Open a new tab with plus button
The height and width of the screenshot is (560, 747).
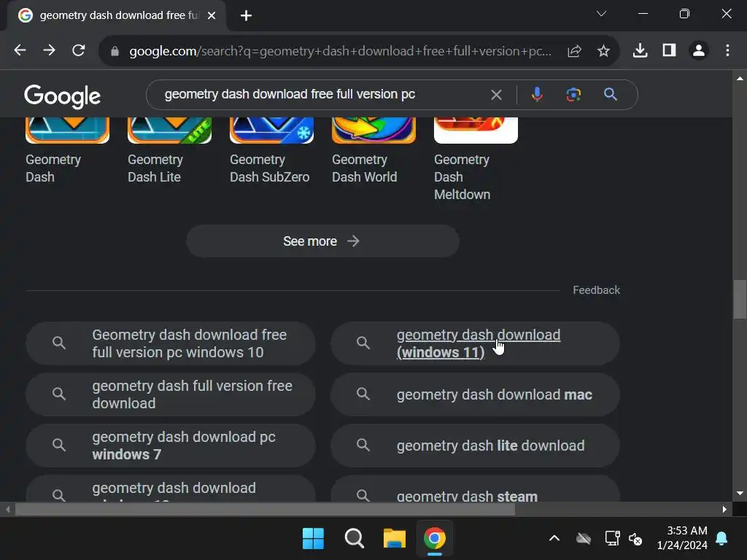(x=246, y=16)
